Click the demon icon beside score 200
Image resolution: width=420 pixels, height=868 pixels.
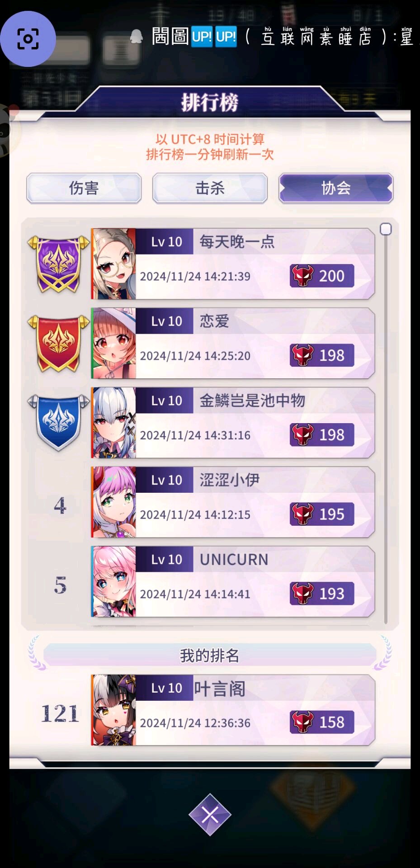pyautogui.click(x=303, y=276)
